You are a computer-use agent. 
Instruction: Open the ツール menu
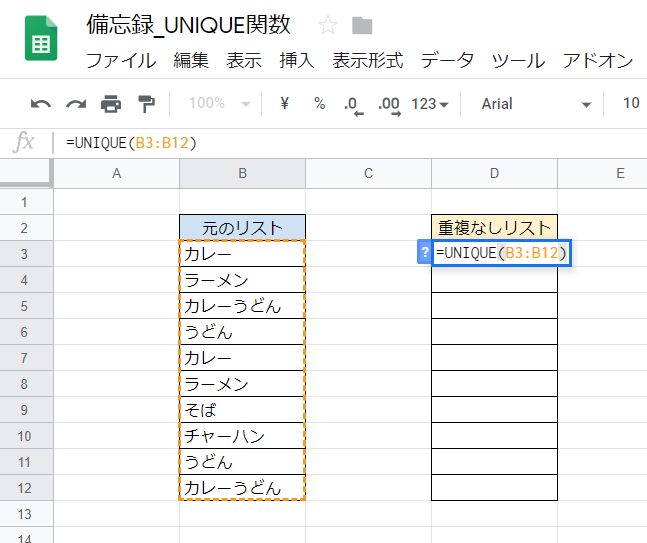click(518, 61)
